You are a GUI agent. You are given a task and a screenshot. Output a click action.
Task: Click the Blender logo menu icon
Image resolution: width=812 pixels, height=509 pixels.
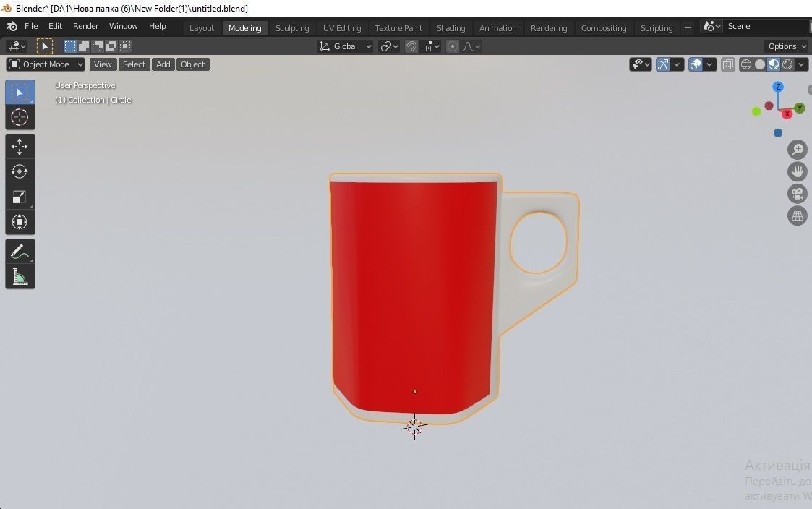(12, 26)
